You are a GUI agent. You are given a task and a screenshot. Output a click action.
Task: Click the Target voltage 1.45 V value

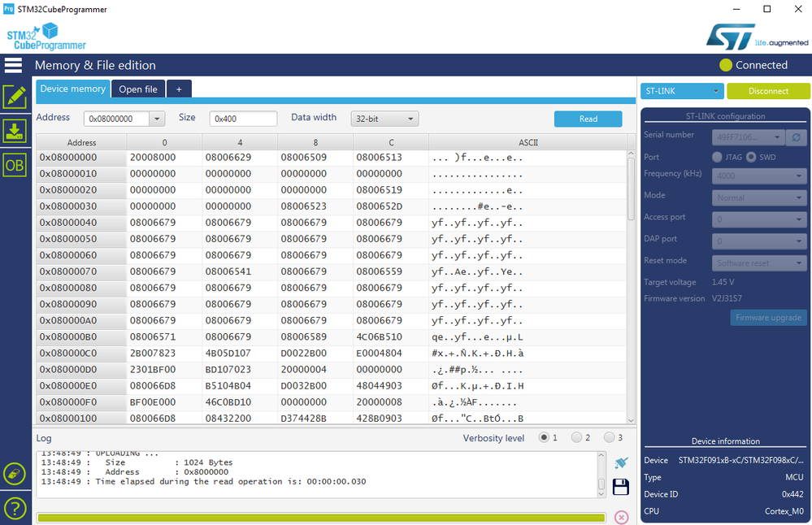[x=723, y=282]
